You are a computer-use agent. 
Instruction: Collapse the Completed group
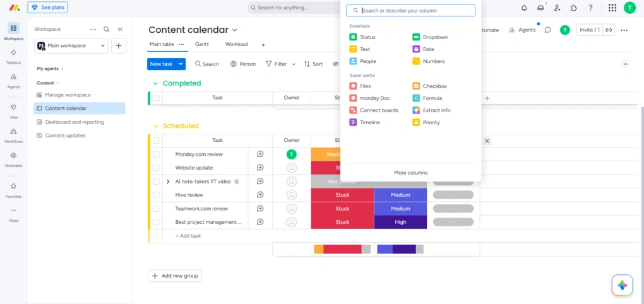click(x=155, y=83)
